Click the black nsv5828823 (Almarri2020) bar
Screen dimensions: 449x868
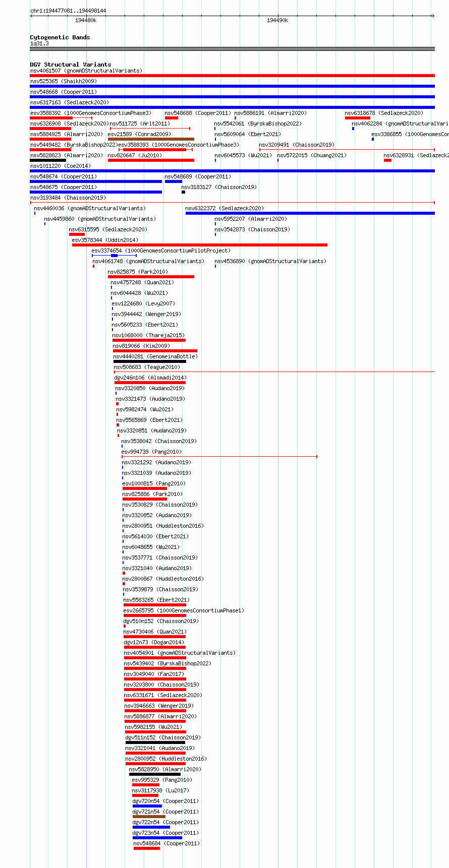(x=48, y=160)
